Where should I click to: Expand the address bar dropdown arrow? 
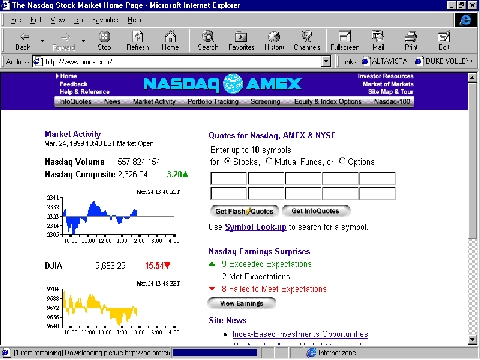[x=326, y=61]
